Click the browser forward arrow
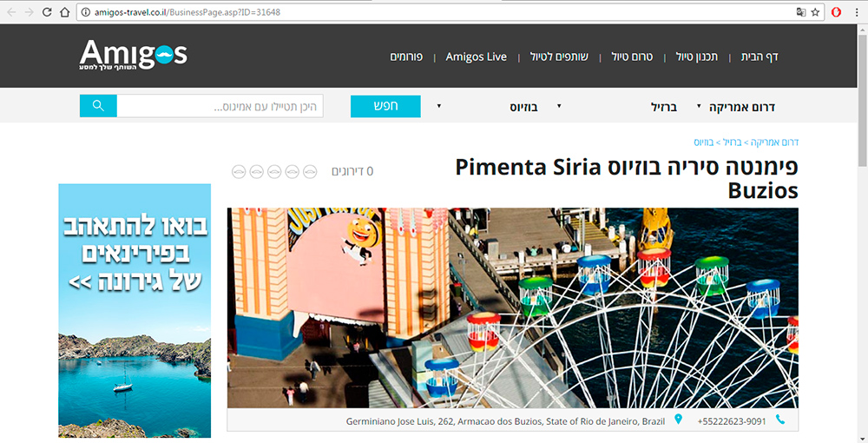This screenshot has width=868, height=443. tap(30, 12)
